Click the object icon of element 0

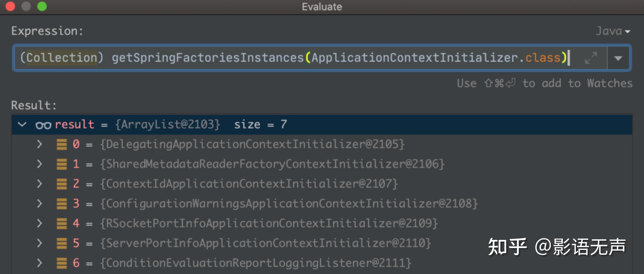point(62,145)
